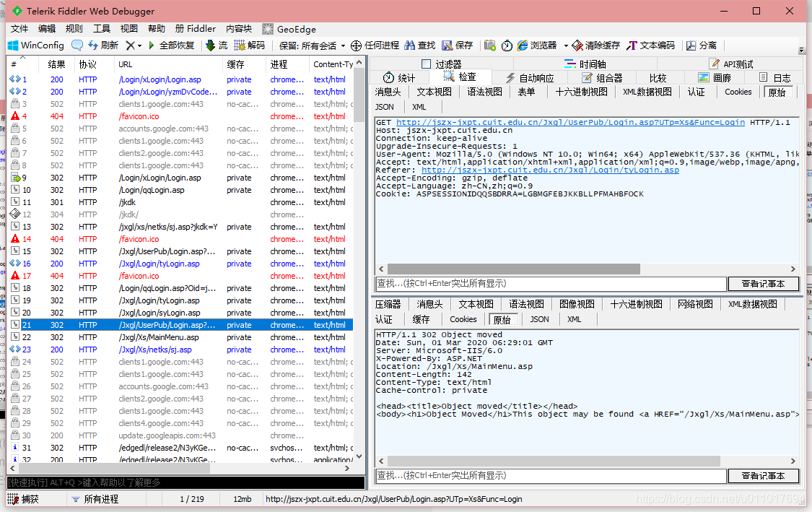
Task: Open the request URL link in the raw view
Action: tap(570, 122)
